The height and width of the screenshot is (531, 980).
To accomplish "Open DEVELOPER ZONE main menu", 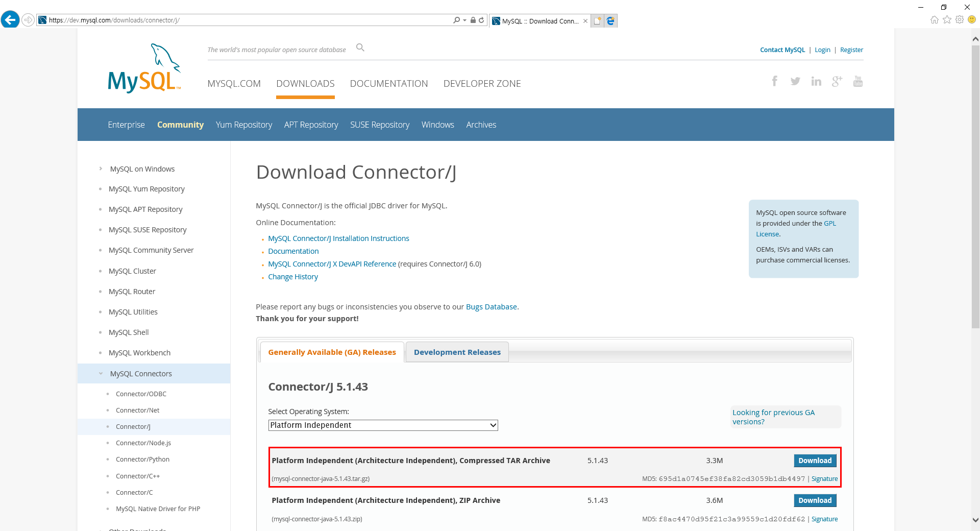I will 482,83.
